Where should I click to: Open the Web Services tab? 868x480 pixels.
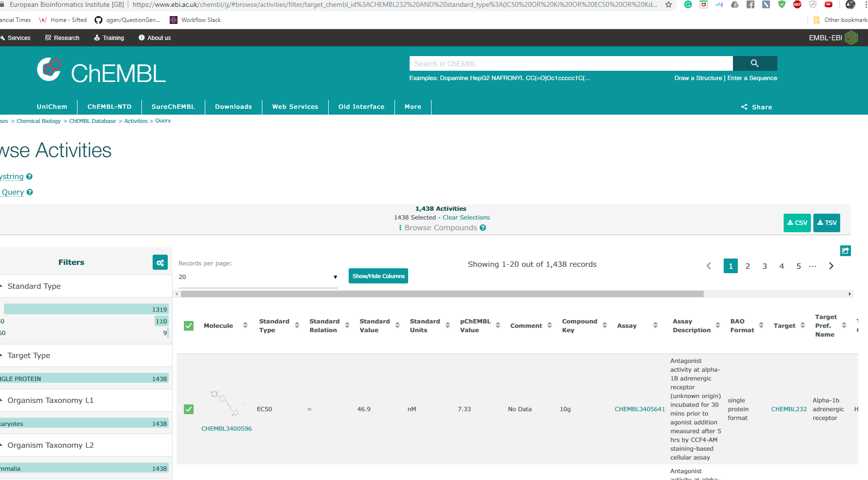[295, 107]
